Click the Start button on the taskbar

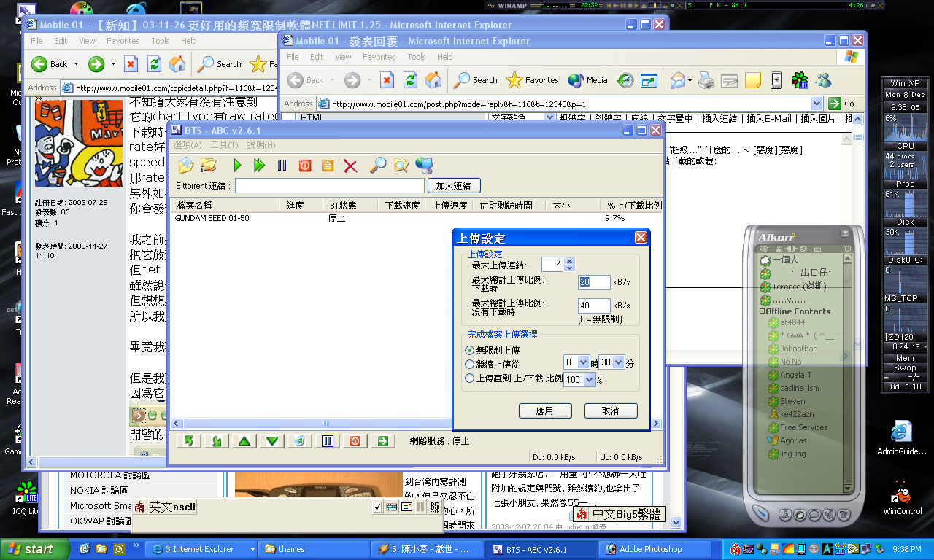click(35, 549)
